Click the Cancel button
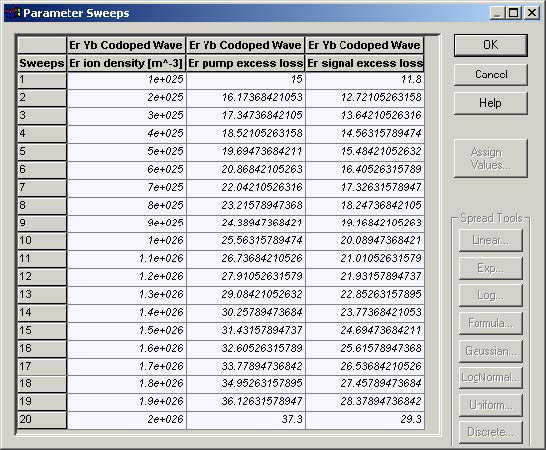Image resolution: width=546 pixels, height=450 pixels. [x=491, y=75]
